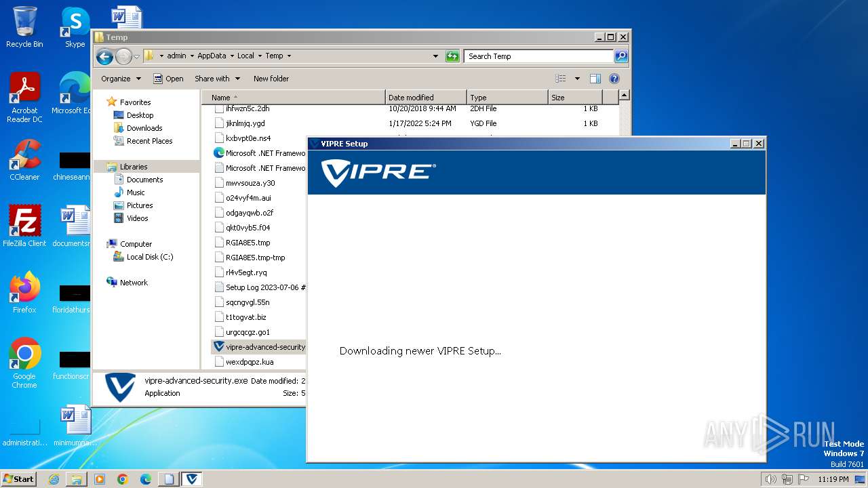The image size is (868, 488).
Task: Open the Start menu
Action: click(19, 479)
